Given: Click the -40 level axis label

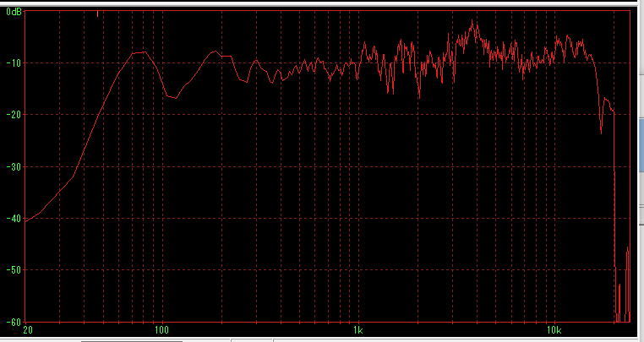Looking at the screenshot, I should point(14,219).
